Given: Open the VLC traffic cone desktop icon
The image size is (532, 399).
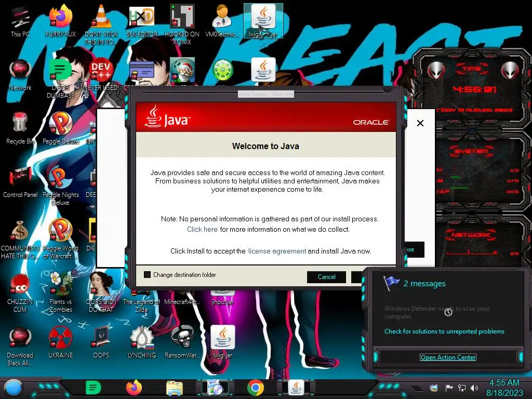Looking at the screenshot, I should pyautogui.click(x=101, y=24).
